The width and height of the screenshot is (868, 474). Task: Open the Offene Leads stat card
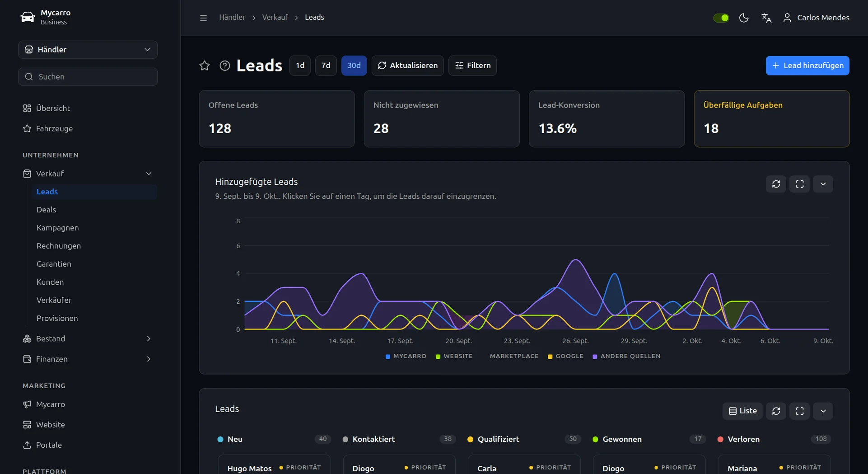277,119
